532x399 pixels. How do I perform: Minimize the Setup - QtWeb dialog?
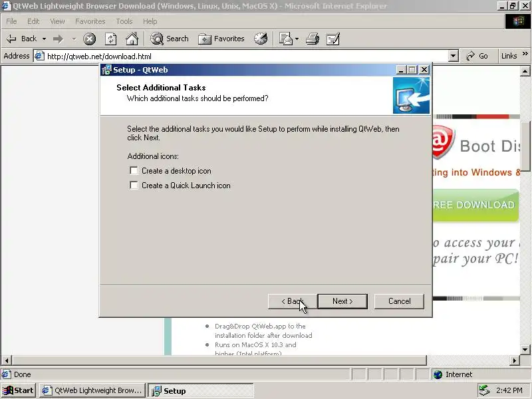coord(401,70)
